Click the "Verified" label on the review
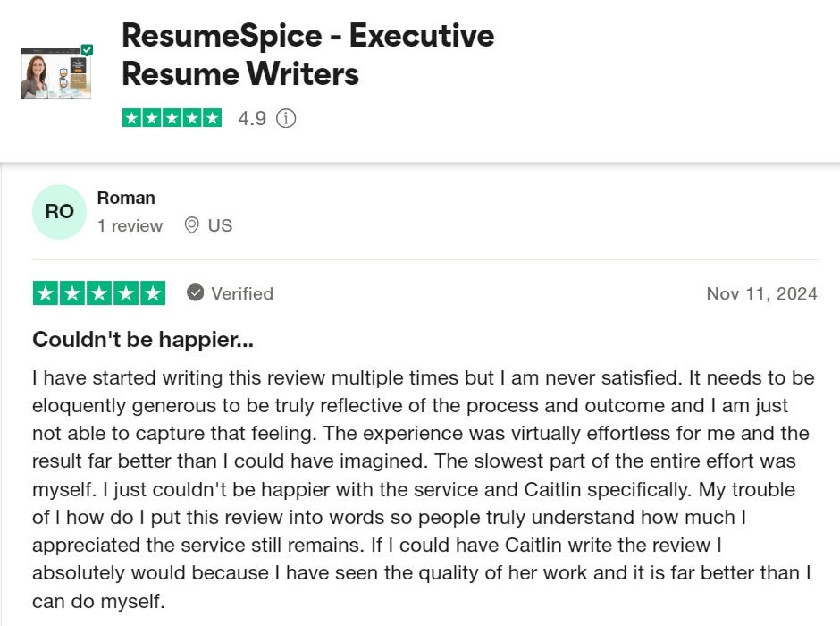The height and width of the screenshot is (626, 840). [242, 293]
